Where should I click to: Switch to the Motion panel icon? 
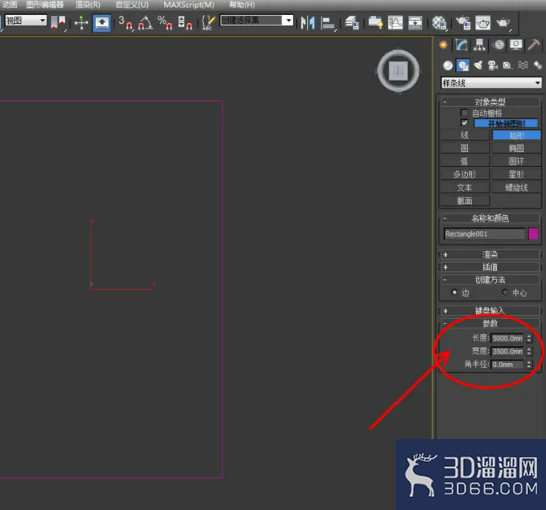[499, 45]
